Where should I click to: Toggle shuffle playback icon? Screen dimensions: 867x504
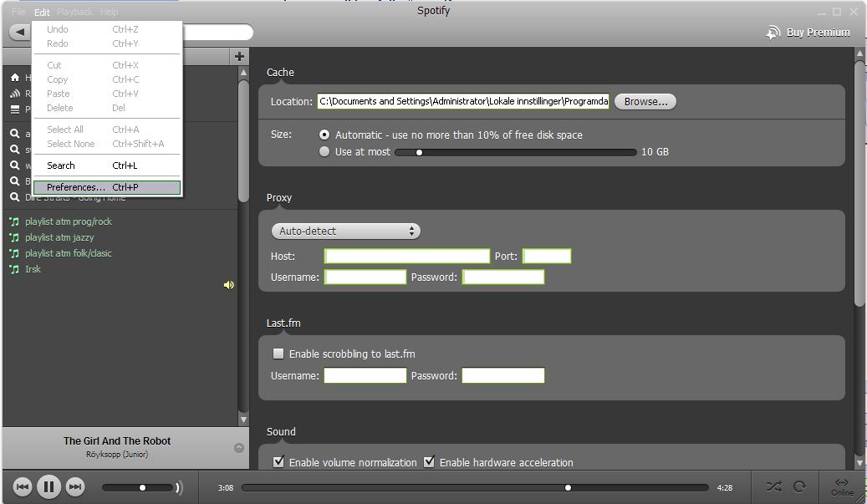[x=773, y=487]
